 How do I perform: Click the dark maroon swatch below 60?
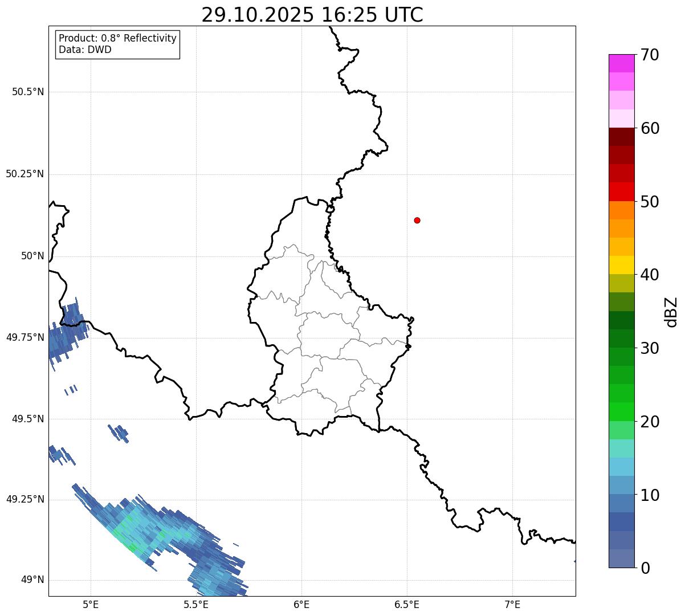(621, 137)
